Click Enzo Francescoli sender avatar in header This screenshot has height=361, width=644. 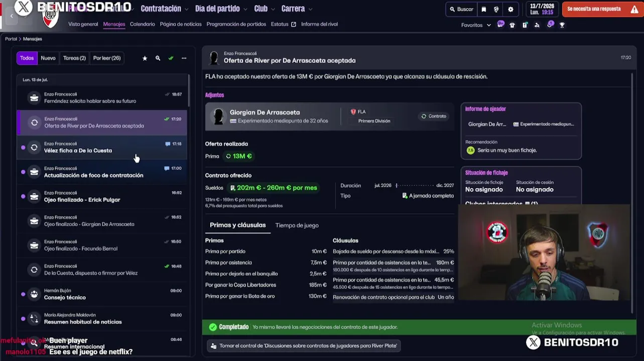214,58
